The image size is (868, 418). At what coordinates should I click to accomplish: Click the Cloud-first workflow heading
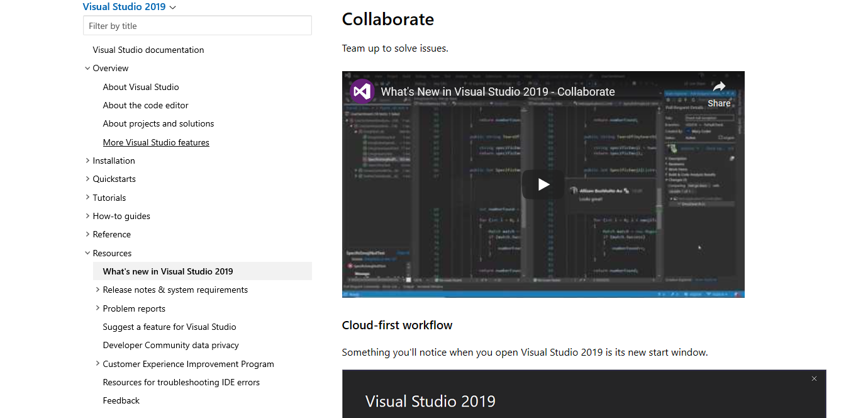pyautogui.click(x=397, y=325)
